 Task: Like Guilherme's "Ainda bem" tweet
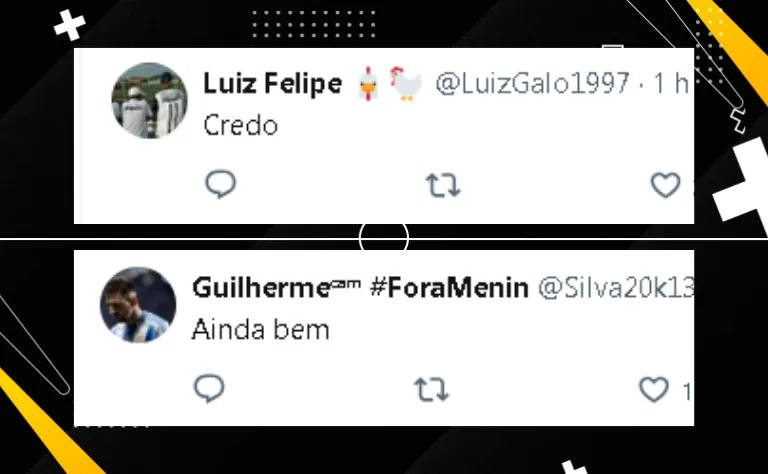(x=654, y=389)
